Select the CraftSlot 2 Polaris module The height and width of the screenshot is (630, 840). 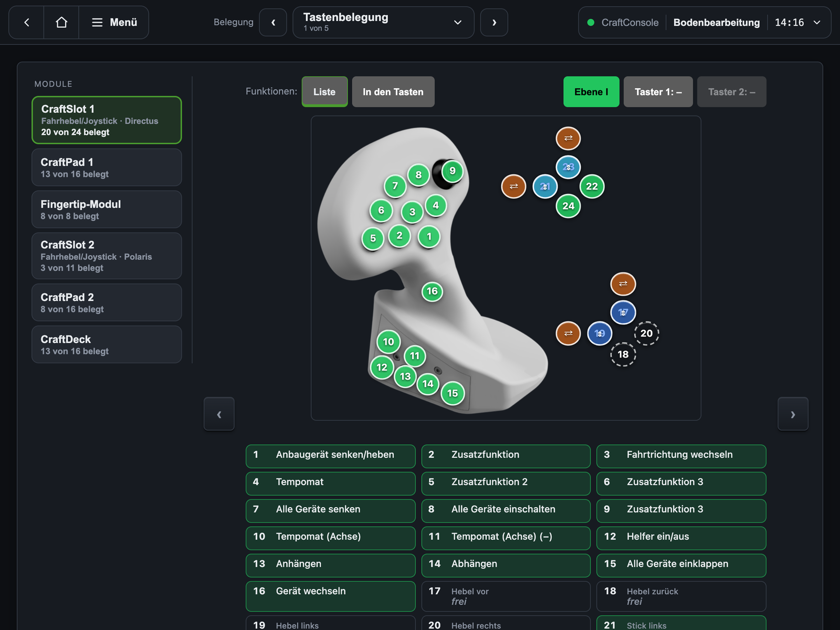tap(107, 256)
